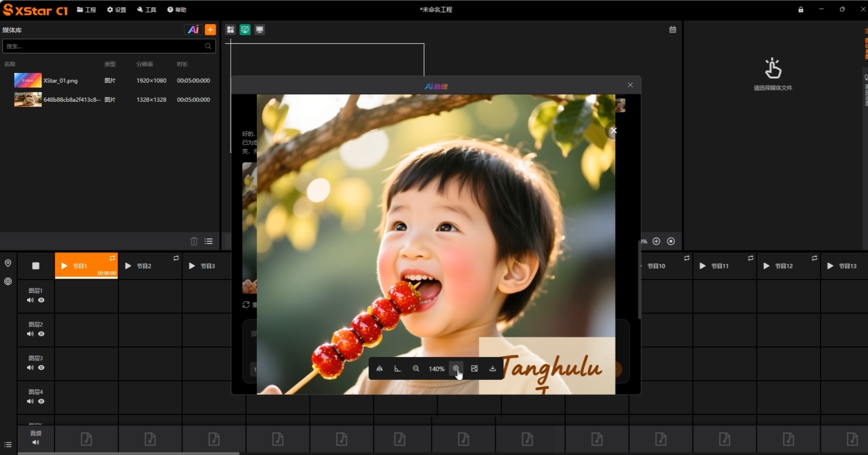
Task: Select the 648b88cb8a2f413c8 image thumbnail
Action: pos(27,100)
